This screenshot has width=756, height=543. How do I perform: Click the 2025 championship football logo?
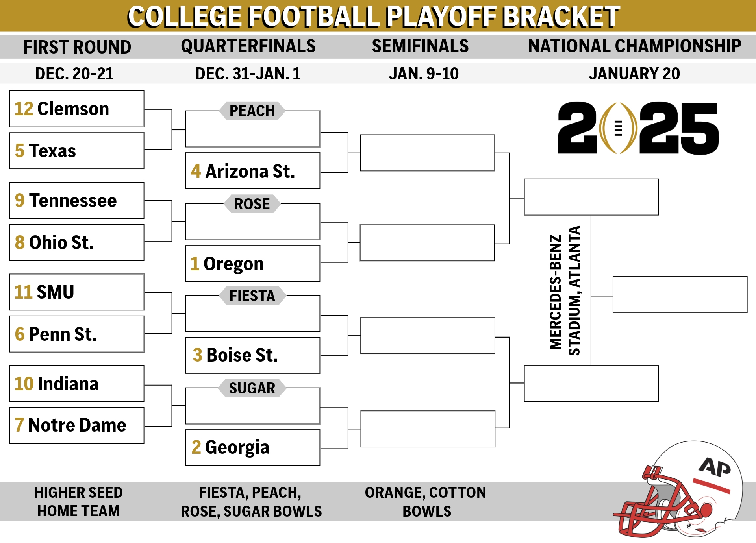638,128
